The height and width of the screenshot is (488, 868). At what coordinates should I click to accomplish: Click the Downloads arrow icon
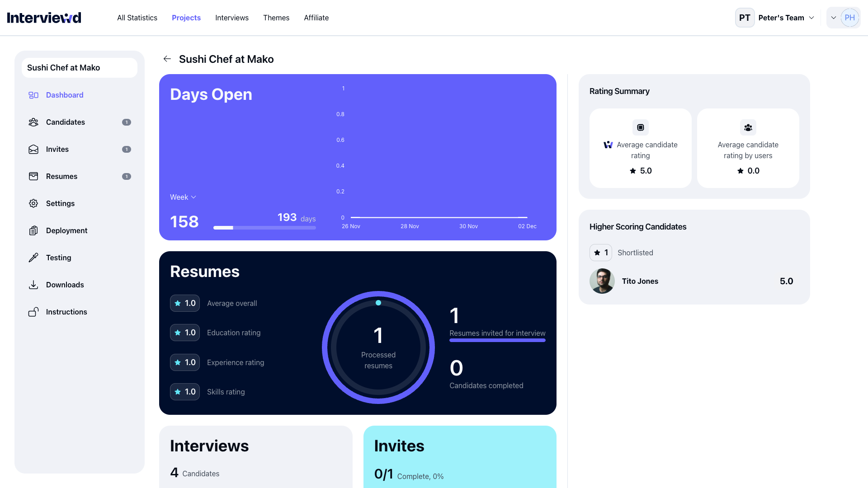tap(33, 285)
